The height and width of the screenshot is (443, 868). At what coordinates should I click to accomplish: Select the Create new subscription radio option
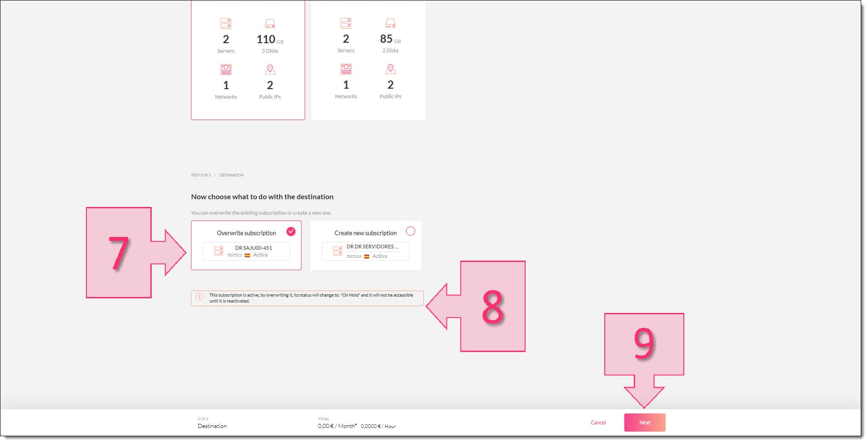(x=410, y=231)
